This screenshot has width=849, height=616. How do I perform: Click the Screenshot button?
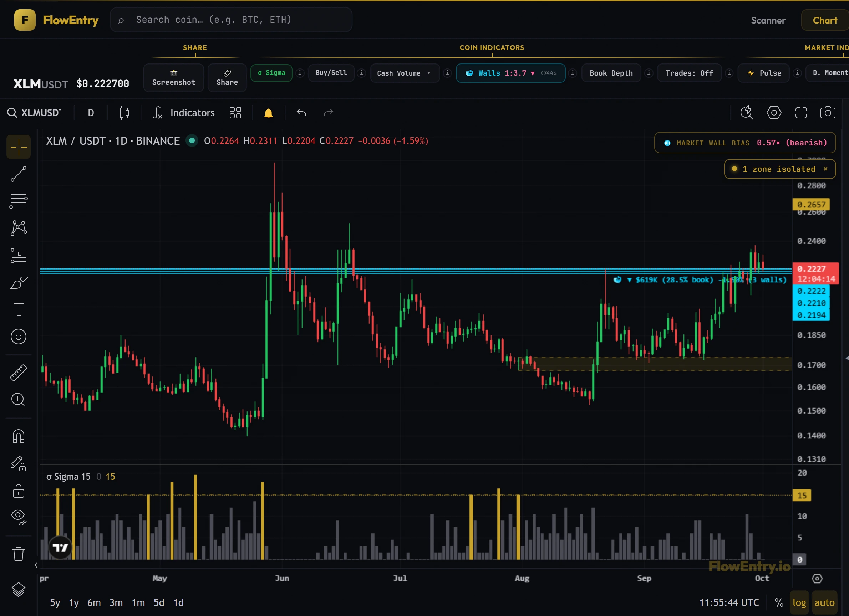(x=174, y=78)
